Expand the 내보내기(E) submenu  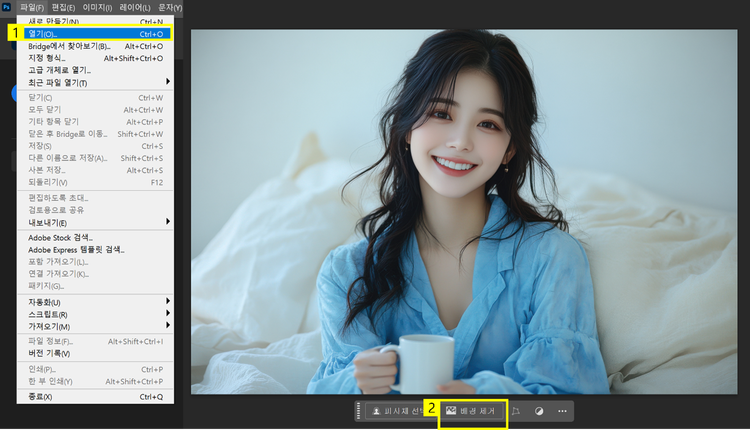95,222
